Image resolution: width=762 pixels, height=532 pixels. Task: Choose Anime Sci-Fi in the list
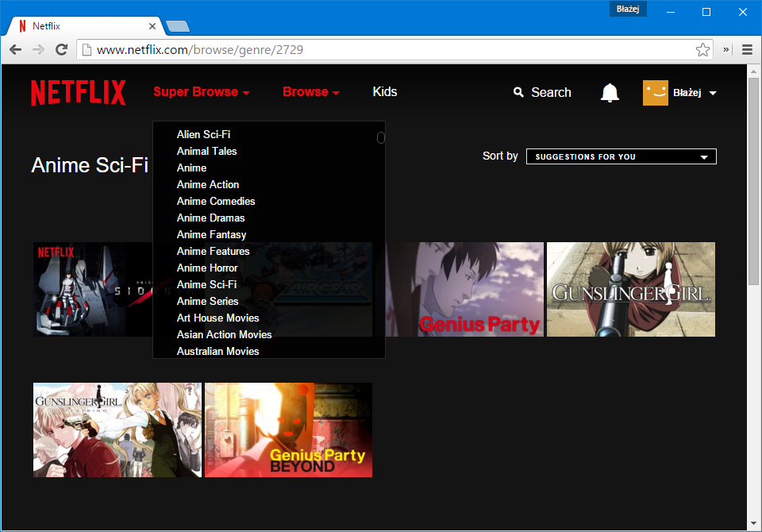coord(206,284)
